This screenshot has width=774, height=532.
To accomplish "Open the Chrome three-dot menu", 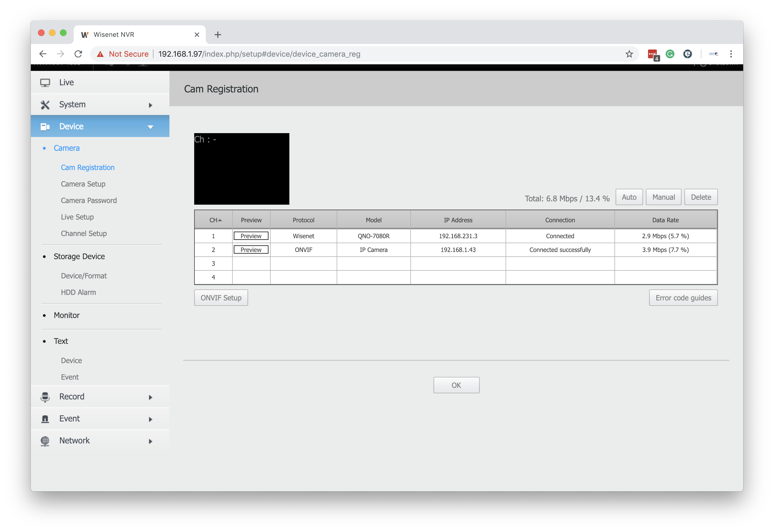I will pyautogui.click(x=731, y=54).
